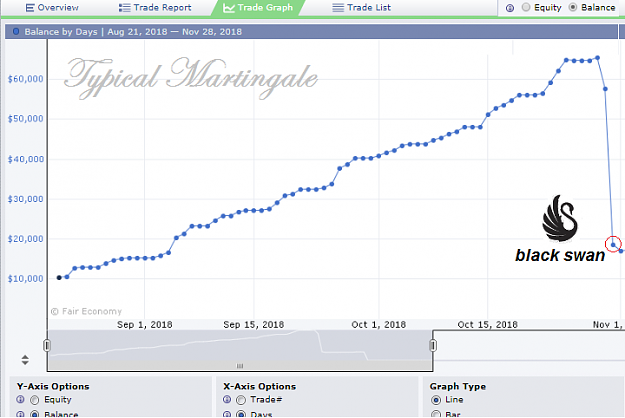Click the Oct 1, 2018 date label
The image size is (625, 418).
coord(379,325)
